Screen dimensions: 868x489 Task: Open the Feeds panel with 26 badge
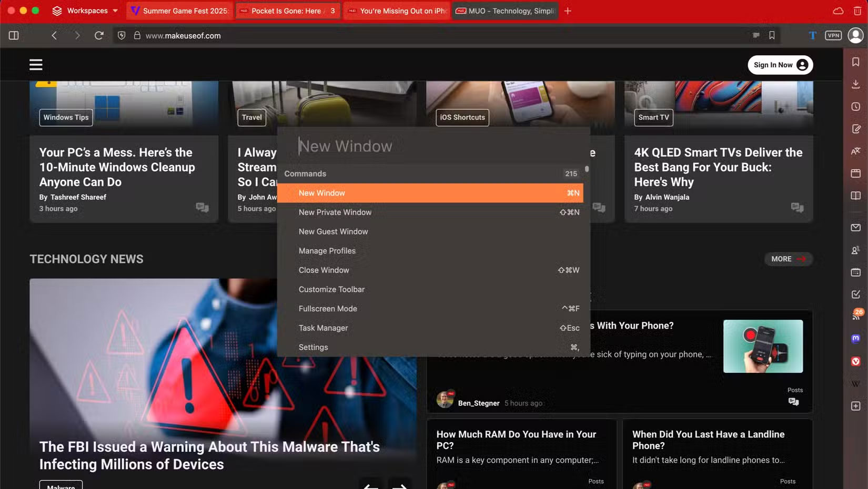tap(857, 315)
